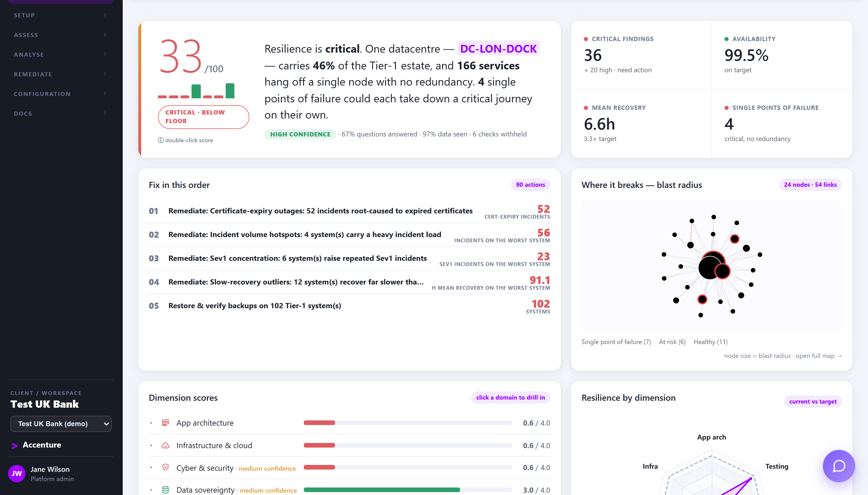Expand the Data sovereignty dimension row
The width and height of the screenshot is (868, 495).
pos(151,490)
